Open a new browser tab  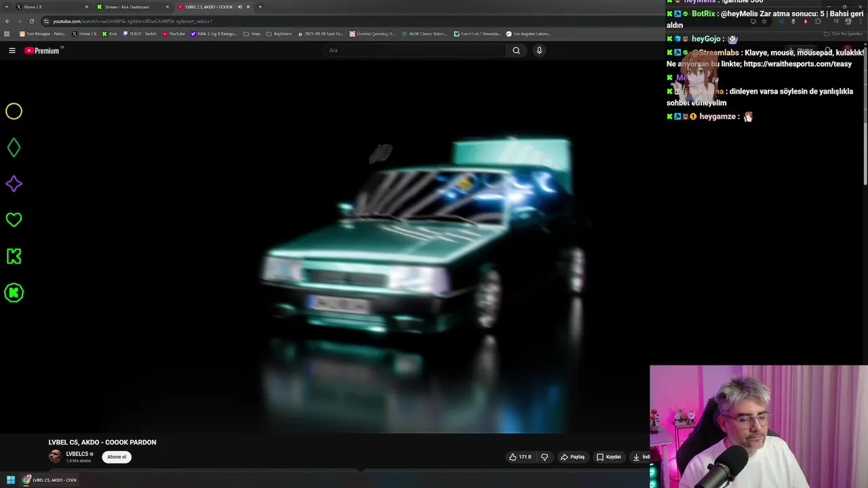(260, 7)
